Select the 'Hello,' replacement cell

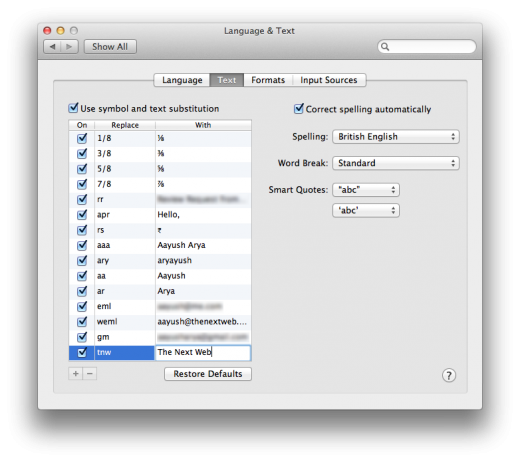point(203,215)
